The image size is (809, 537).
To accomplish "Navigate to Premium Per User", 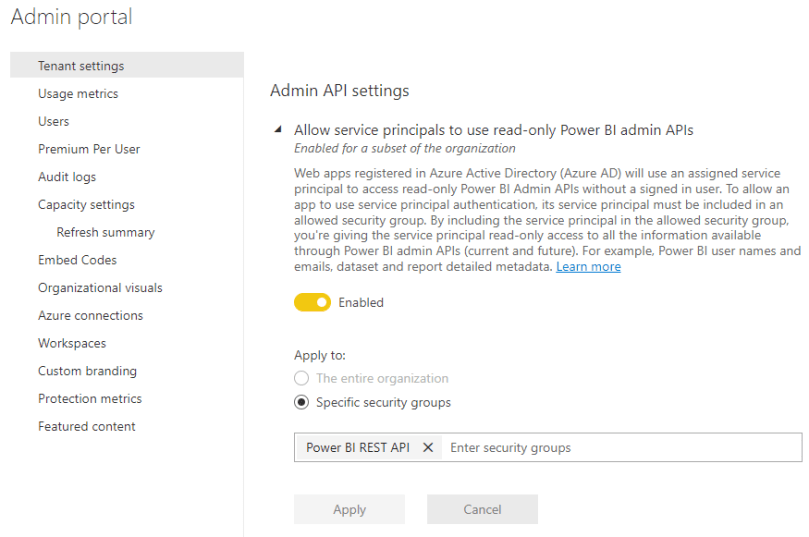I will (x=89, y=149).
